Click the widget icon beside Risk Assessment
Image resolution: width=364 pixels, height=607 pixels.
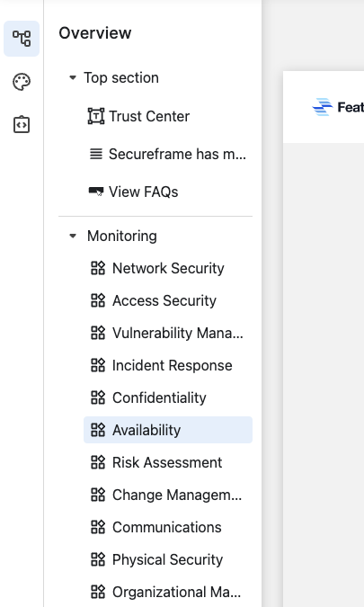pos(98,462)
